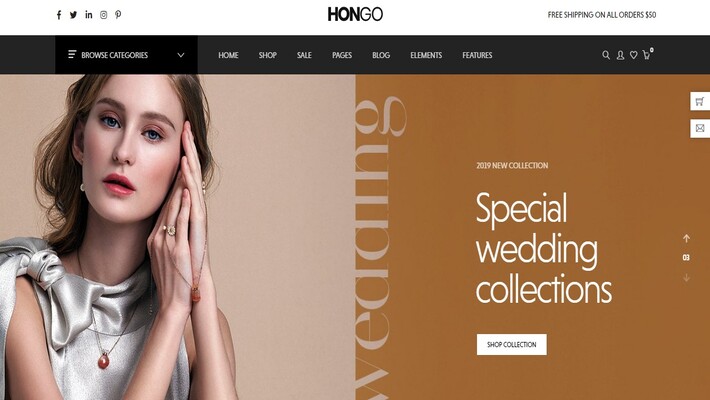Open the shopping cart icon in navbar

(x=647, y=55)
